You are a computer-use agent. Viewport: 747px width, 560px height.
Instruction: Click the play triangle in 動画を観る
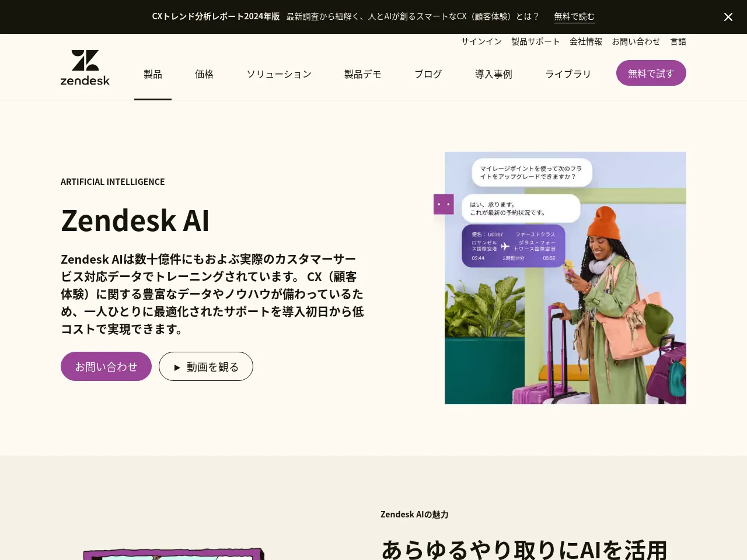point(177,367)
